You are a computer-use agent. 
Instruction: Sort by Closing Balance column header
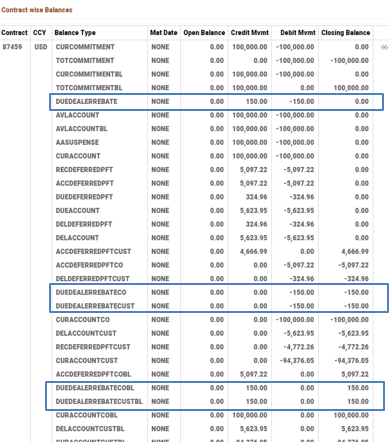[345, 33]
